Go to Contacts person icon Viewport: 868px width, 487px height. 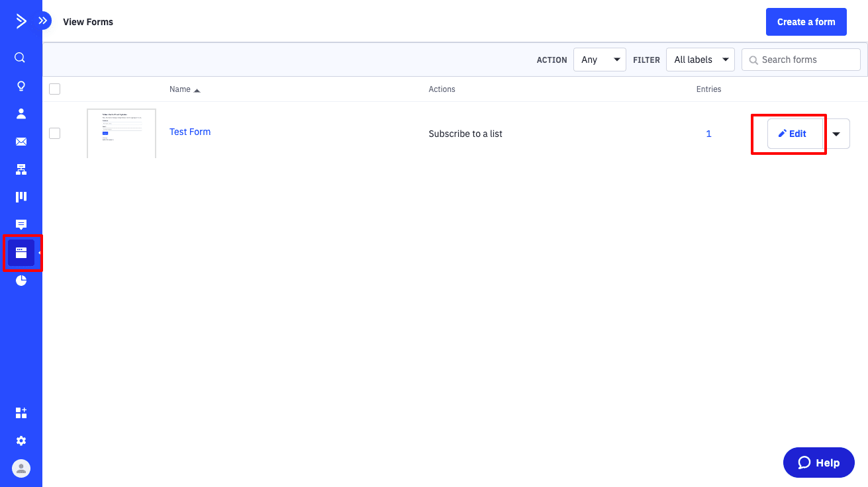click(21, 114)
